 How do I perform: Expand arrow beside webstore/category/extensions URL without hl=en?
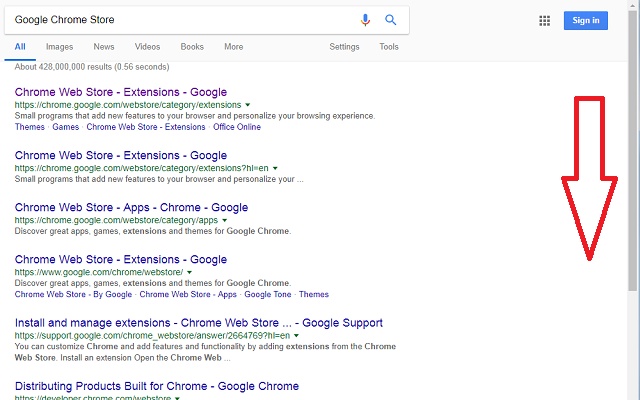[x=247, y=105]
